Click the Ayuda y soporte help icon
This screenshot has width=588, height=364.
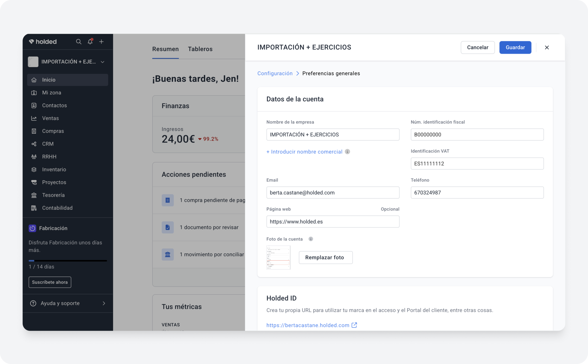pos(33,303)
